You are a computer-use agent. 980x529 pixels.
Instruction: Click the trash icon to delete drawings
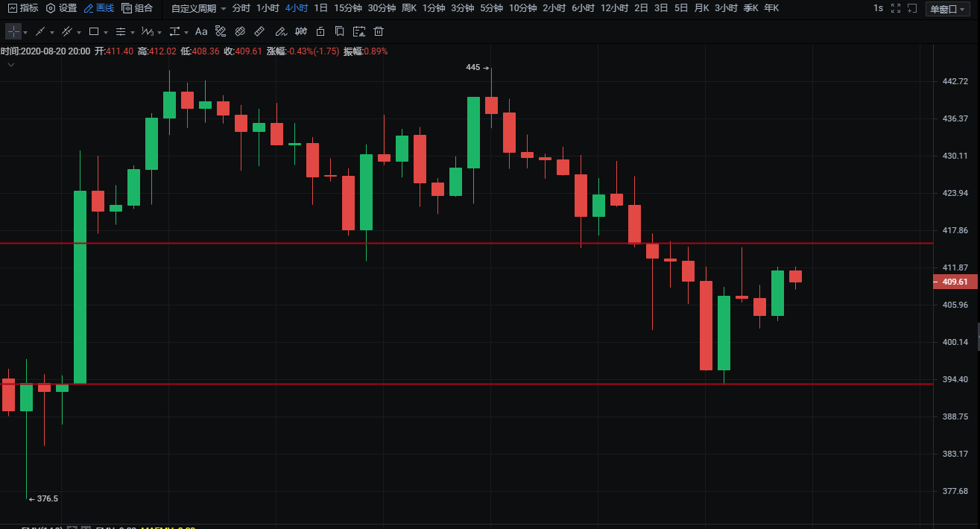pos(379,32)
